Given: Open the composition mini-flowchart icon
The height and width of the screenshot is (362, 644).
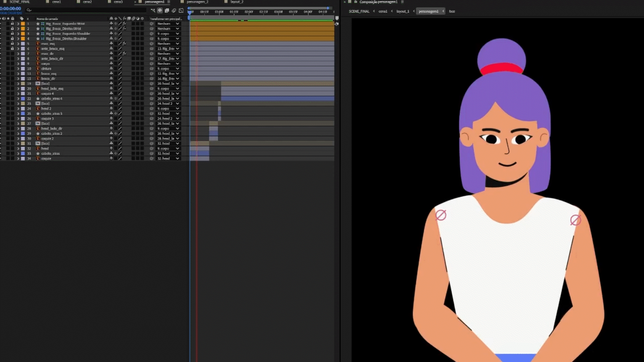Looking at the screenshot, I should [153, 11].
